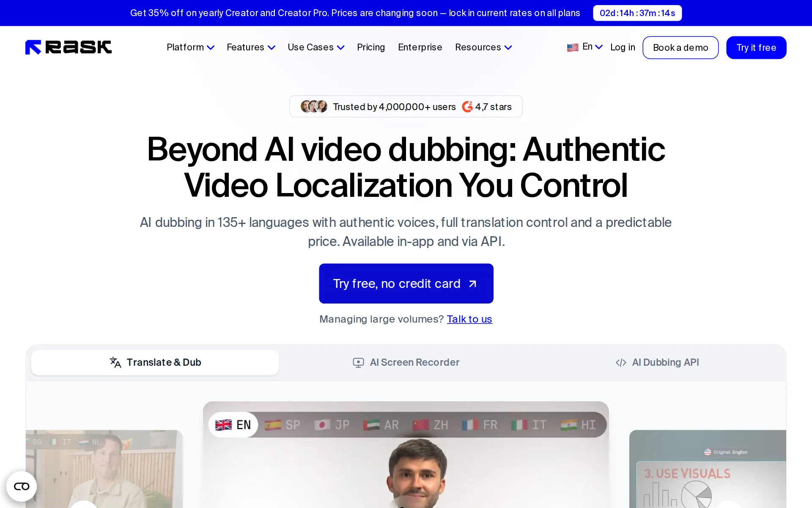Expand the Resources dropdown menu
The image size is (812, 508).
tap(483, 47)
